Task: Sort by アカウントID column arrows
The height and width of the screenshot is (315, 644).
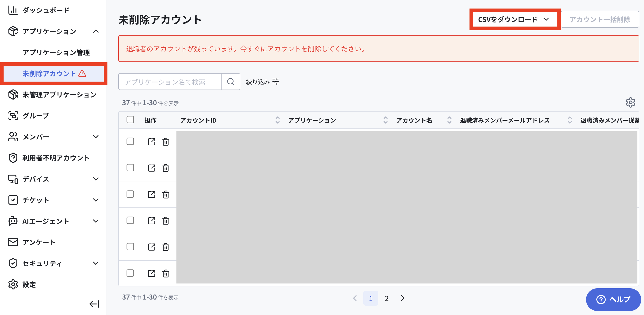Action: pos(277,120)
